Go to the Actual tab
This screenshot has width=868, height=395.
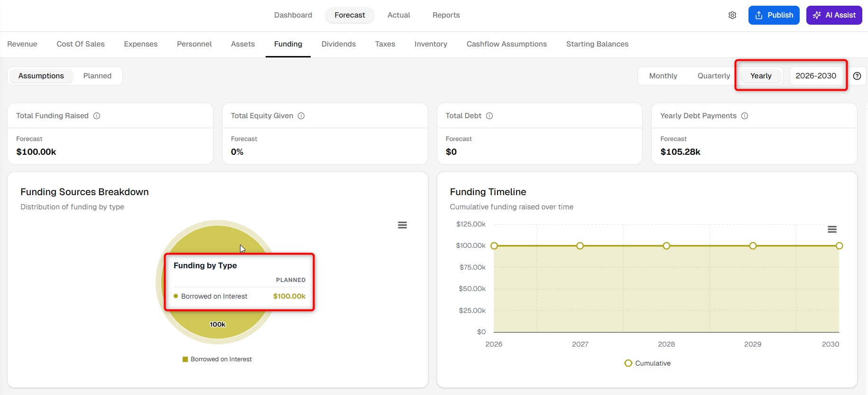point(399,15)
